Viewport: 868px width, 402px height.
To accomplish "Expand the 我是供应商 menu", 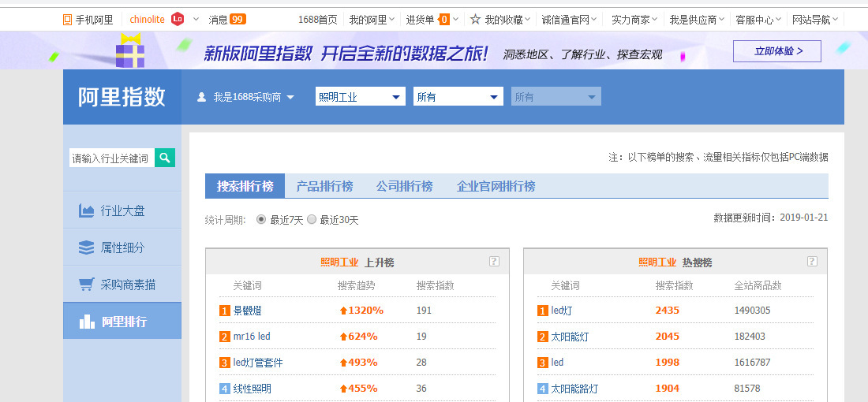I will click(698, 20).
